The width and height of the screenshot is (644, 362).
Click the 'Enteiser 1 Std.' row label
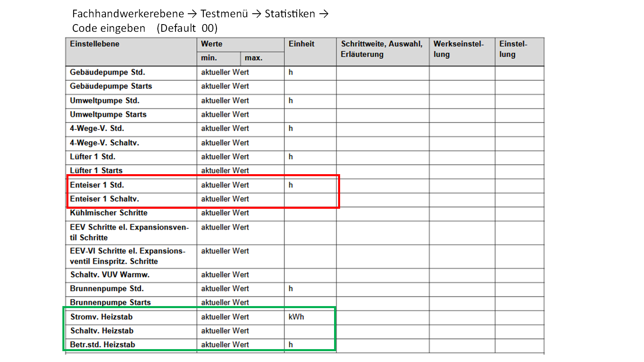(97, 185)
